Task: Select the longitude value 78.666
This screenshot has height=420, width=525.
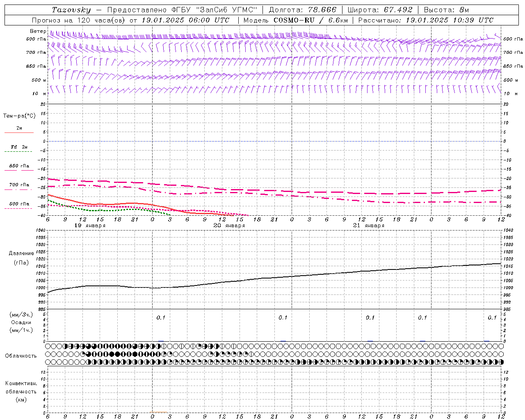Action: (x=322, y=10)
